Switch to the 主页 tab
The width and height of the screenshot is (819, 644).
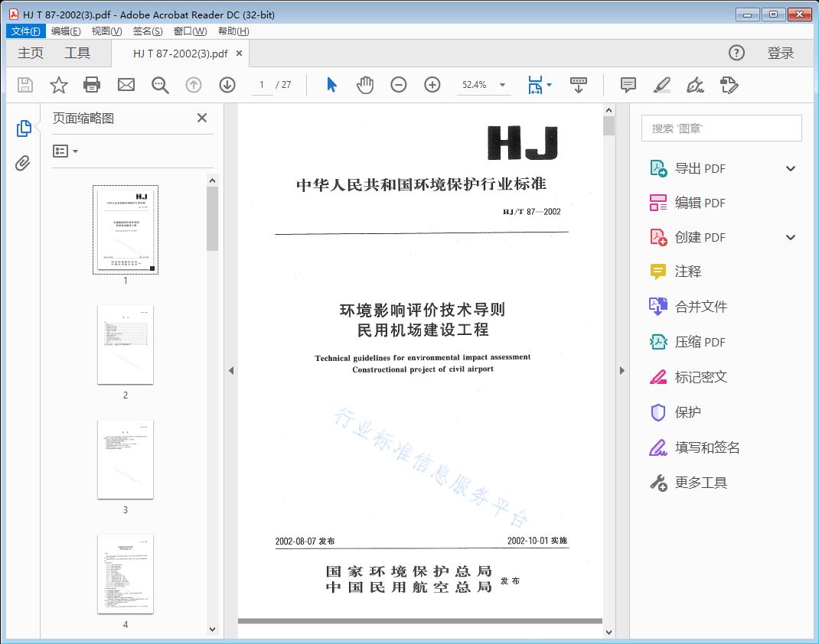tap(31, 53)
